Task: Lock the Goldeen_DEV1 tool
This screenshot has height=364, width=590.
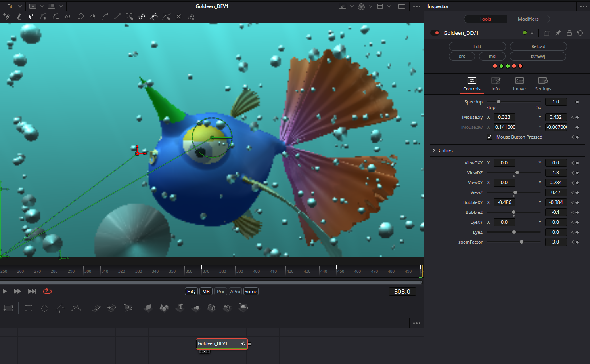Action: click(569, 33)
